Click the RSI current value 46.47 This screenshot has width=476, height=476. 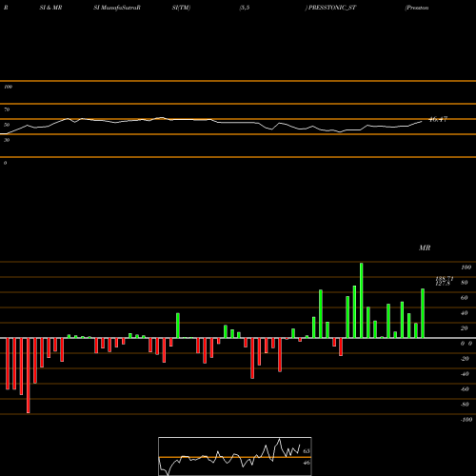click(x=438, y=119)
